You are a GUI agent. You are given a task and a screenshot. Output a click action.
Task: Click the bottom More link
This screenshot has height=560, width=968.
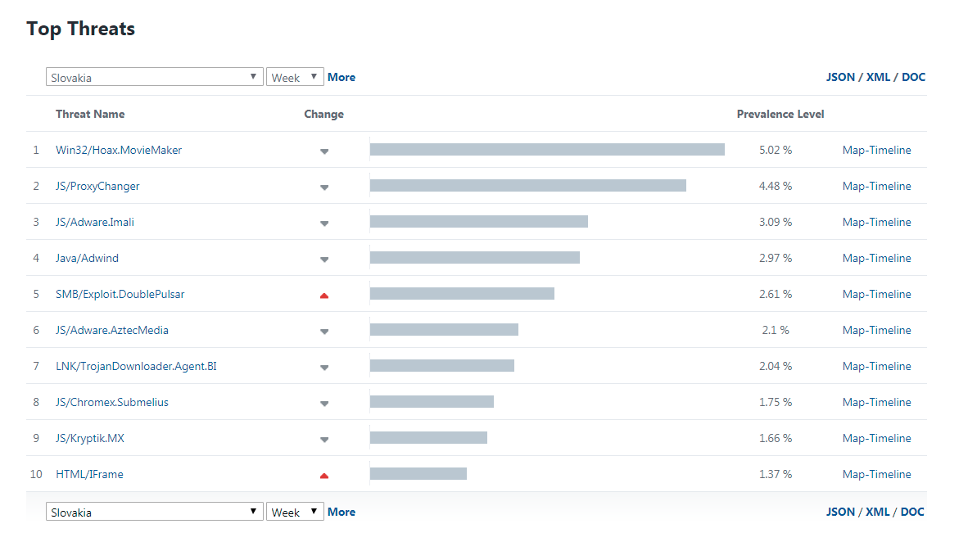pyautogui.click(x=342, y=512)
